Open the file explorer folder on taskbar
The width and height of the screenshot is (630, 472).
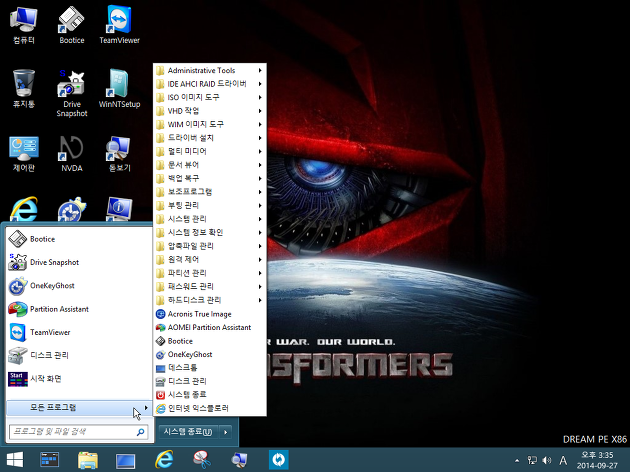[x=88, y=460]
